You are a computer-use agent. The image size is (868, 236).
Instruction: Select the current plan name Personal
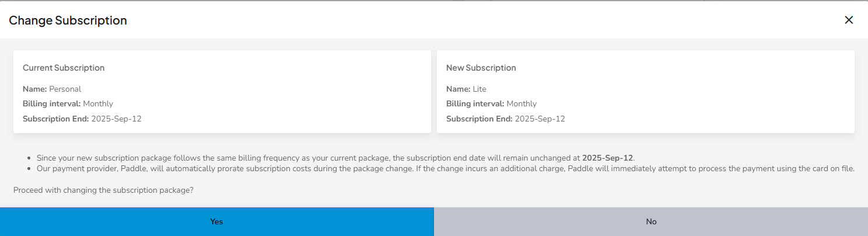tap(65, 89)
